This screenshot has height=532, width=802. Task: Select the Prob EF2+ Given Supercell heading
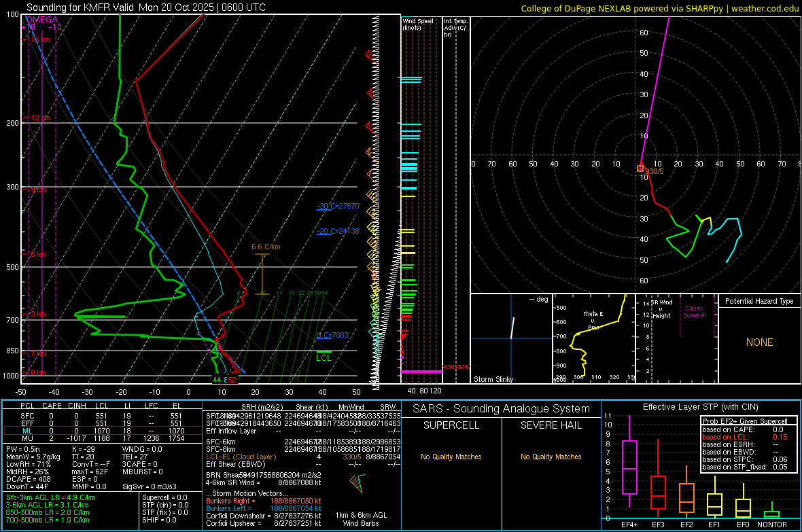pos(745,421)
